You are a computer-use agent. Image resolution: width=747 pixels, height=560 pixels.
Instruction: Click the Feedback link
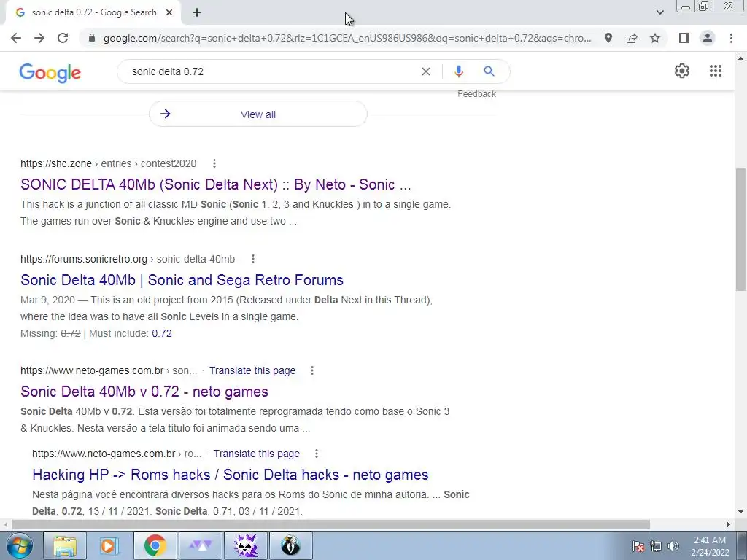click(x=476, y=94)
